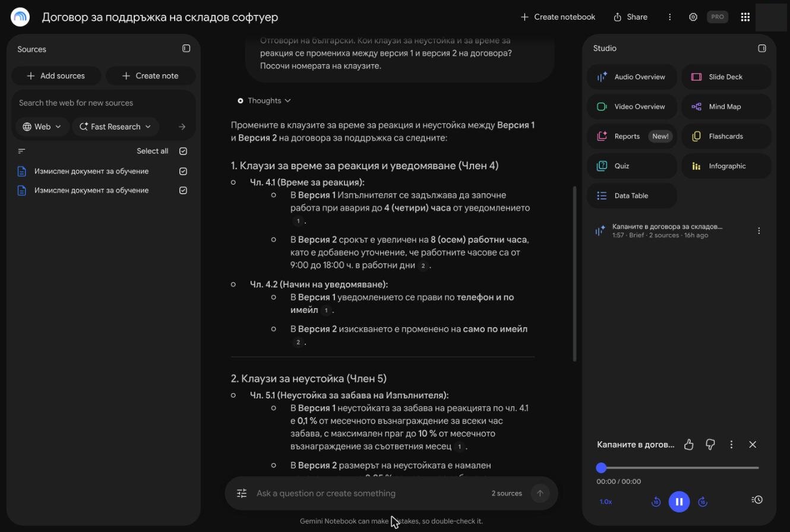Pause the audio overview playback
This screenshot has width=790, height=532.
[x=679, y=502]
